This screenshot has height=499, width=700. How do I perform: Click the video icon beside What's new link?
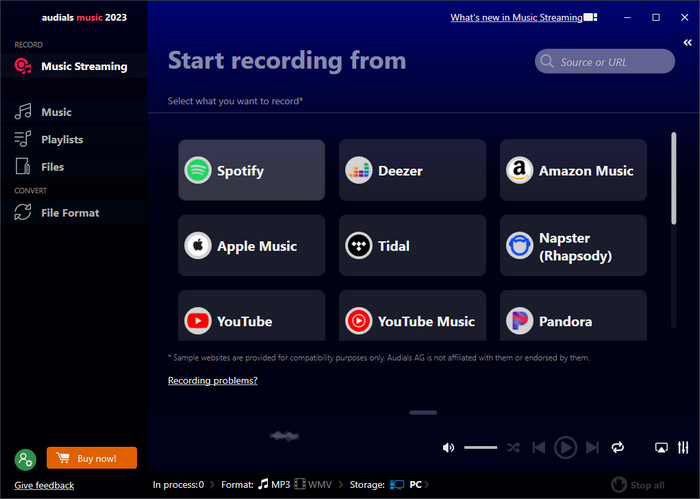590,17
